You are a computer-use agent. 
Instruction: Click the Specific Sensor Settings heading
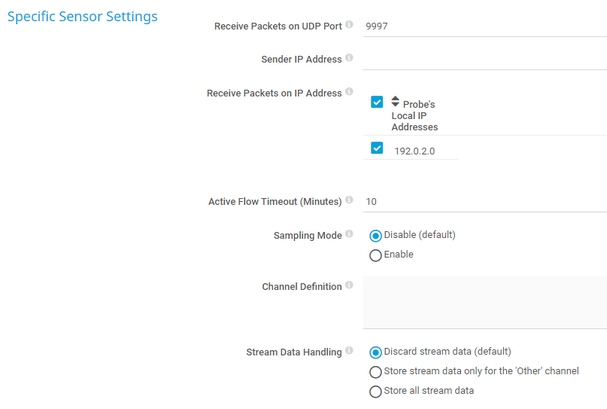[x=82, y=17]
